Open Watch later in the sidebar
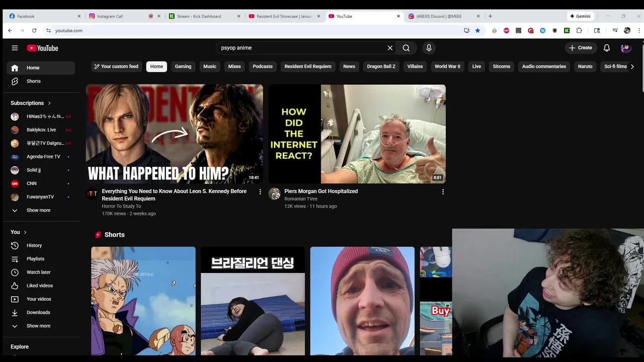 tap(41, 272)
